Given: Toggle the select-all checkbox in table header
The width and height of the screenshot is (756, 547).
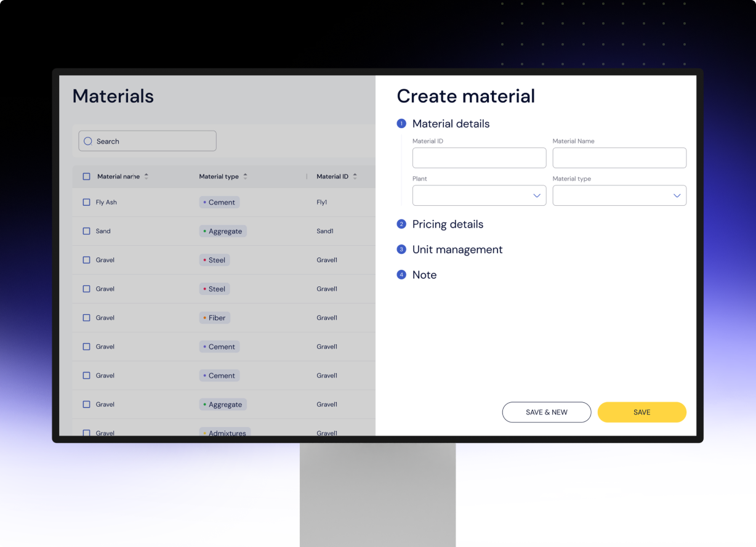Looking at the screenshot, I should (x=86, y=176).
